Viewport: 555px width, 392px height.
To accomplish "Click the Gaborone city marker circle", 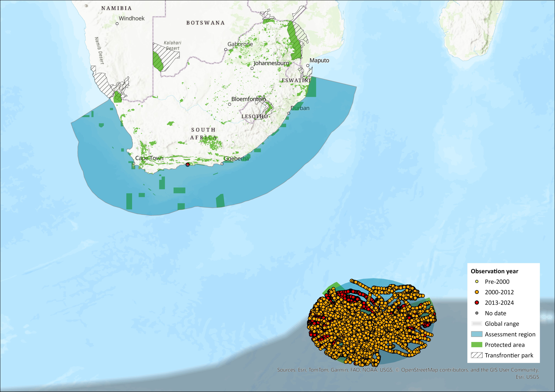I will click(x=226, y=49).
